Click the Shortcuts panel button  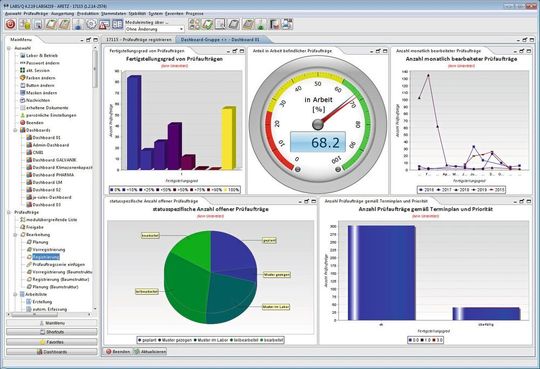[x=52, y=332]
